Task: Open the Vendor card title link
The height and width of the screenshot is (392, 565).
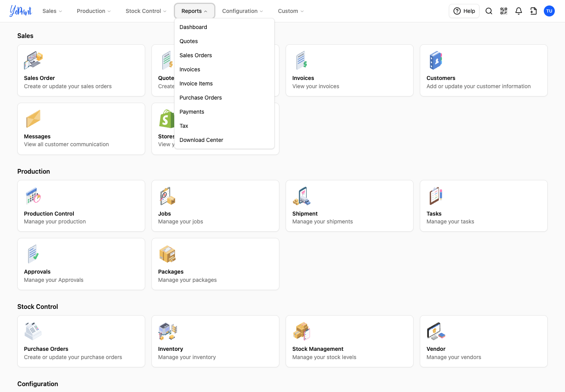Action: [x=436, y=349]
